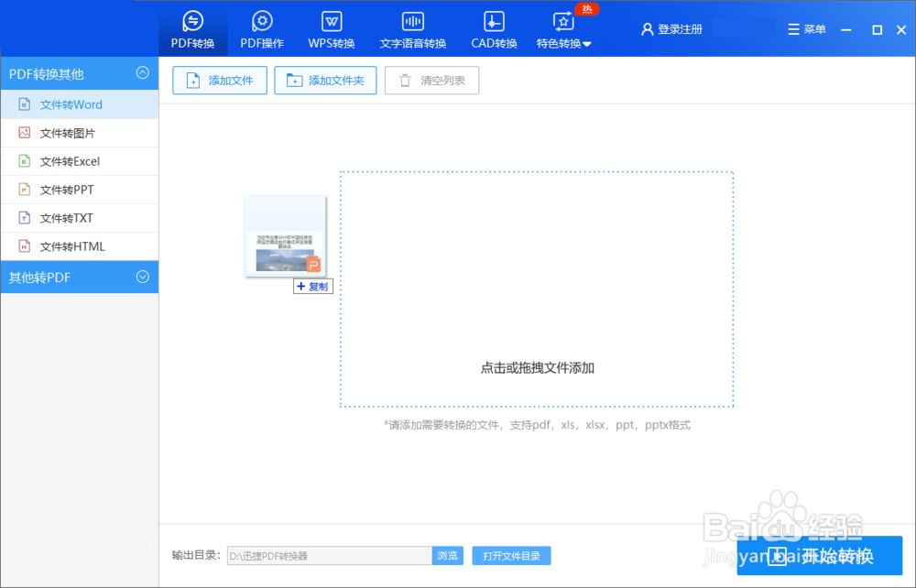
Task: Select 文件转Excel in sidebar
Action: tap(80, 161)
